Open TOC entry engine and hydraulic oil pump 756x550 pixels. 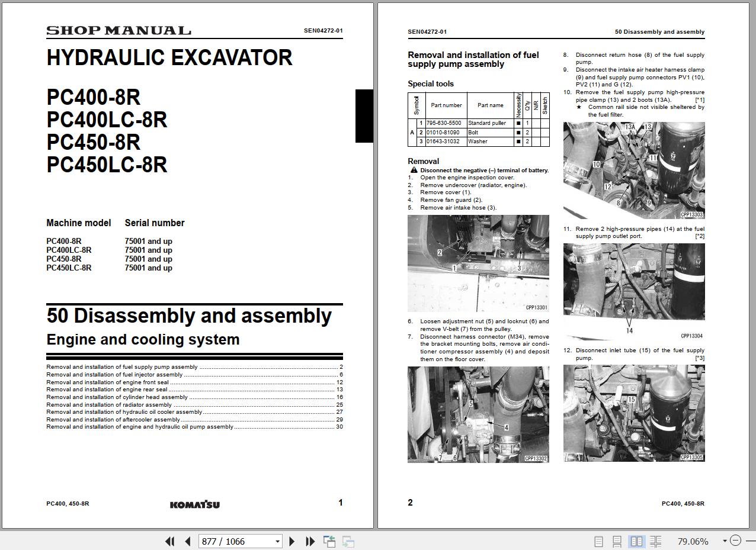pos(194,427)
